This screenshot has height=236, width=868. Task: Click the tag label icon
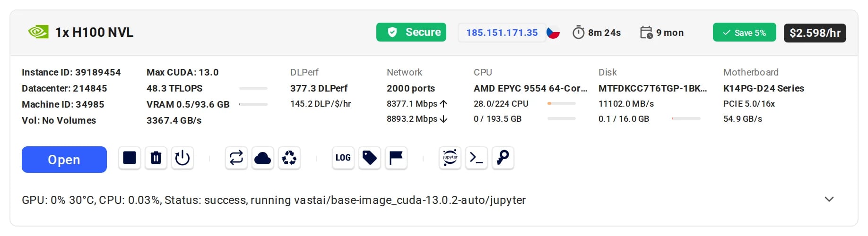coord(370,158)
